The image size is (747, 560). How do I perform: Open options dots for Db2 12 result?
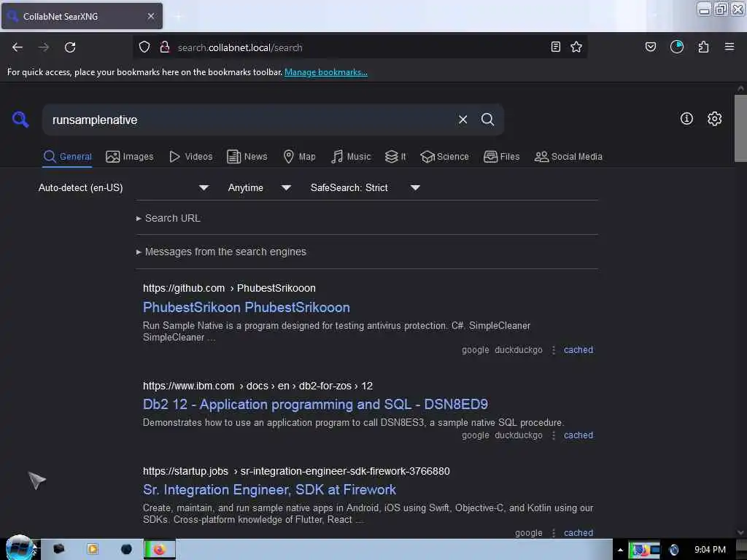tap(553, 435)
